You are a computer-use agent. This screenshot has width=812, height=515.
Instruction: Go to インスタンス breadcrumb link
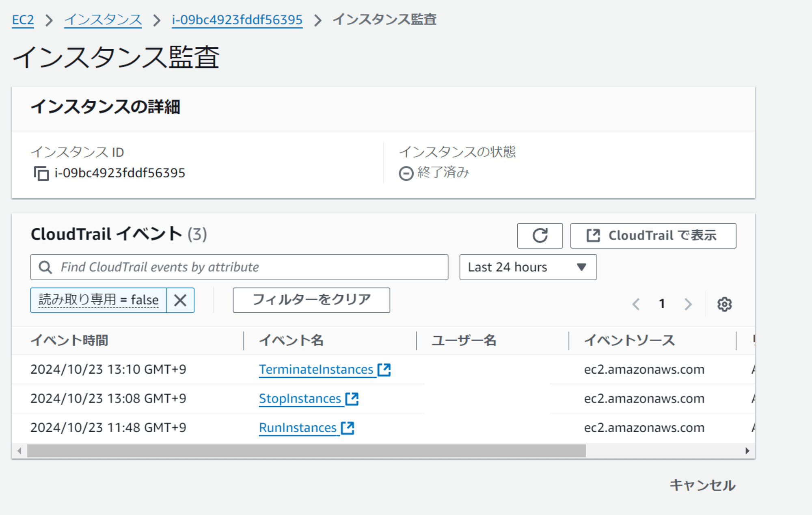tap(103, 19)
